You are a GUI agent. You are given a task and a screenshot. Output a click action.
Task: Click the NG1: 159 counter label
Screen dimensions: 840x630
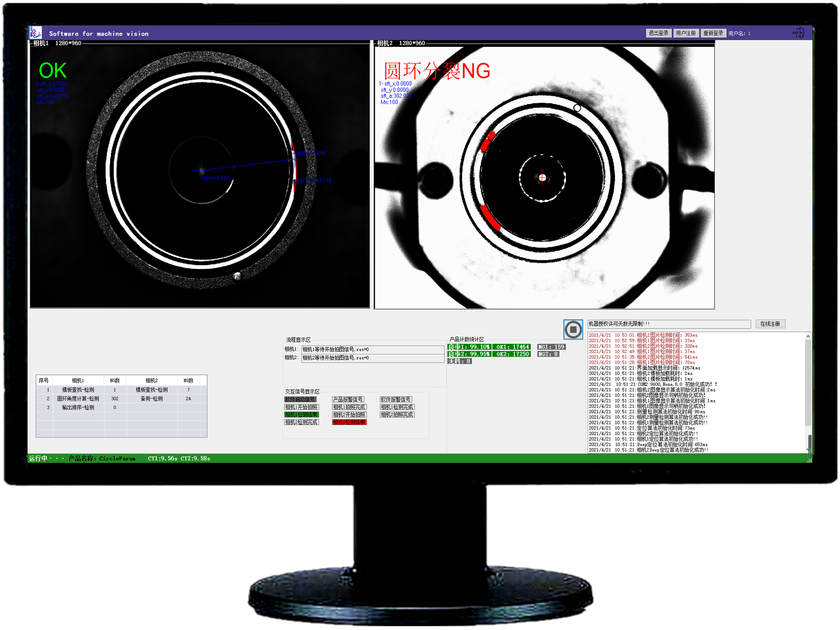[x=551, y=347]
